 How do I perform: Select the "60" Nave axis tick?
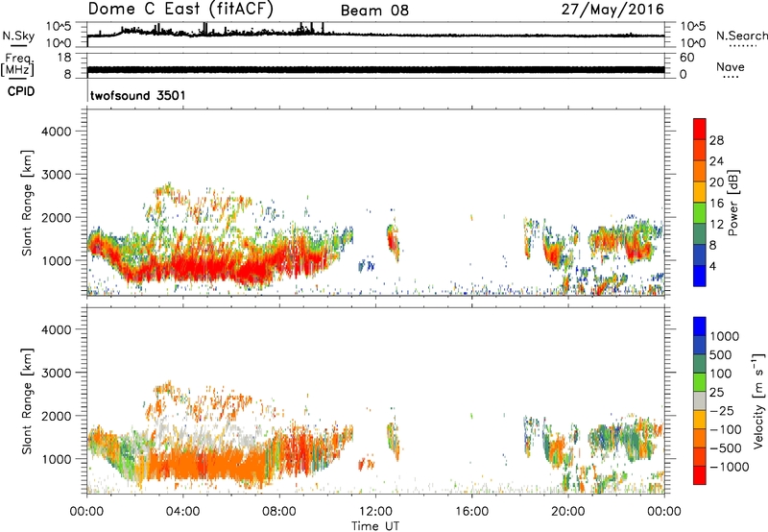(686, 58)
